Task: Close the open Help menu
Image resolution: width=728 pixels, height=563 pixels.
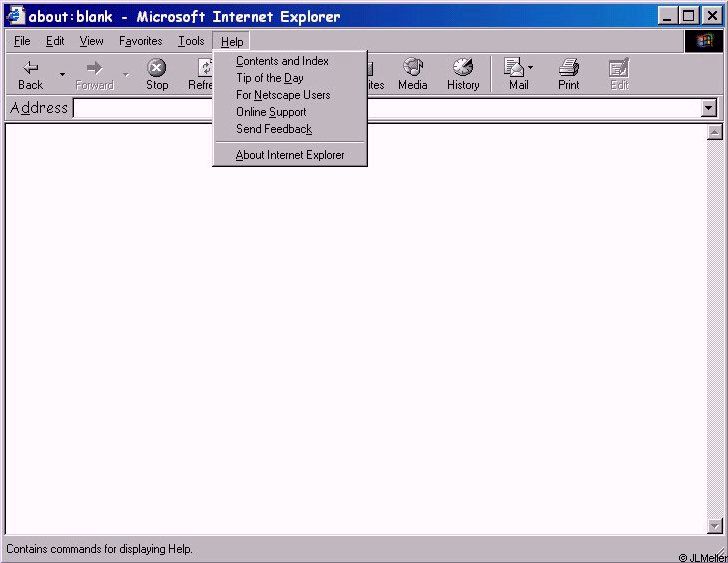Action: click(232, 42)
